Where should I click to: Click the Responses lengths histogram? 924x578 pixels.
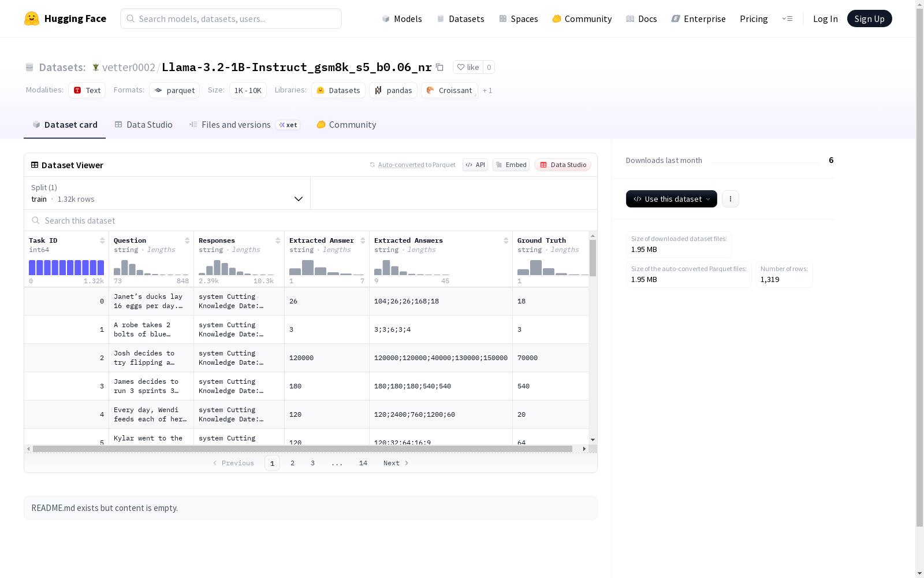click(x=236, y=268)
